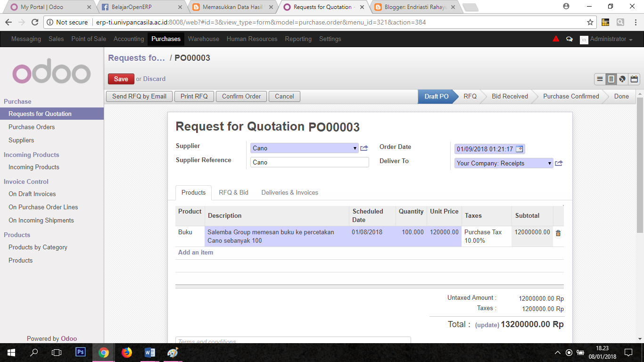Switch to calendar view
644x362 pixels.
tap(634, 79)
